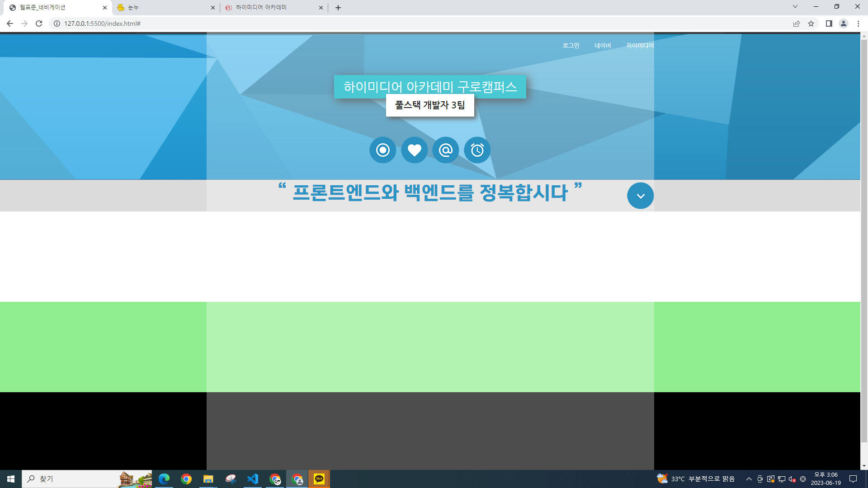
Task: Open the 네이버 link
Action: click(x=602, y=46)
